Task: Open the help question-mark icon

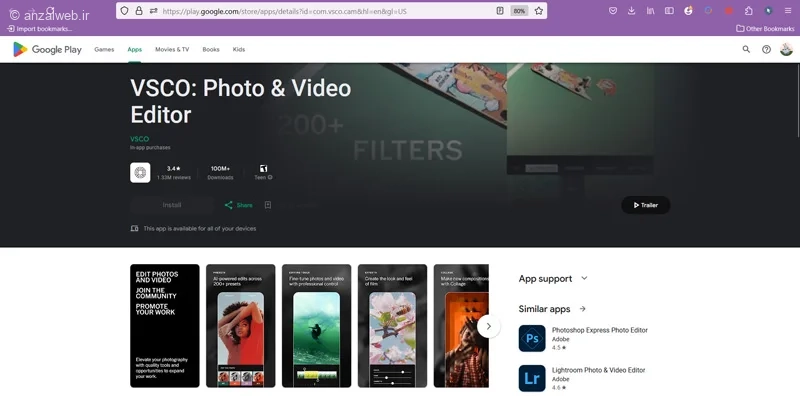Action: pyautogui.click(x=766, y=50)
